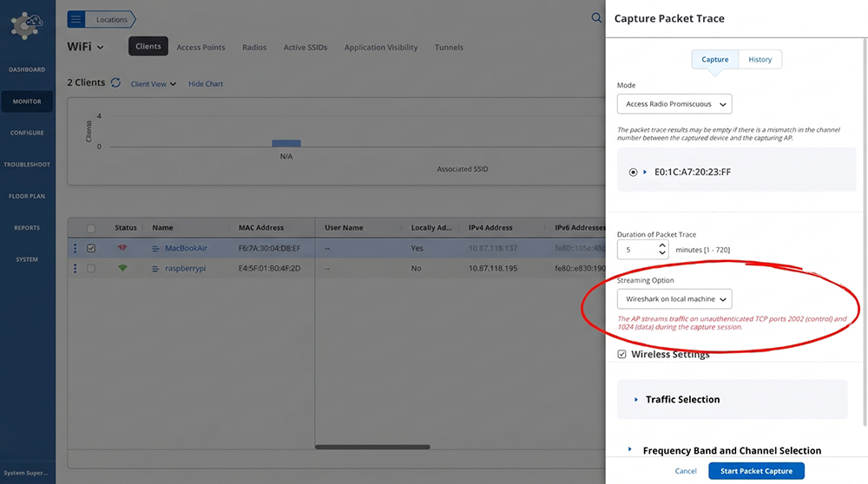Click the details icon beside MacBookAir name

(155, 249)
